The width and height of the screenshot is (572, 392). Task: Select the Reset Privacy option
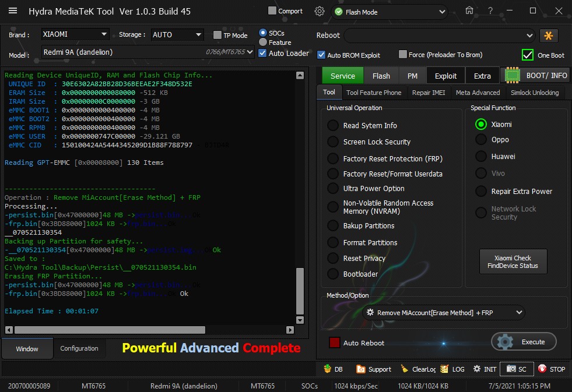click(x=333, y=258)
